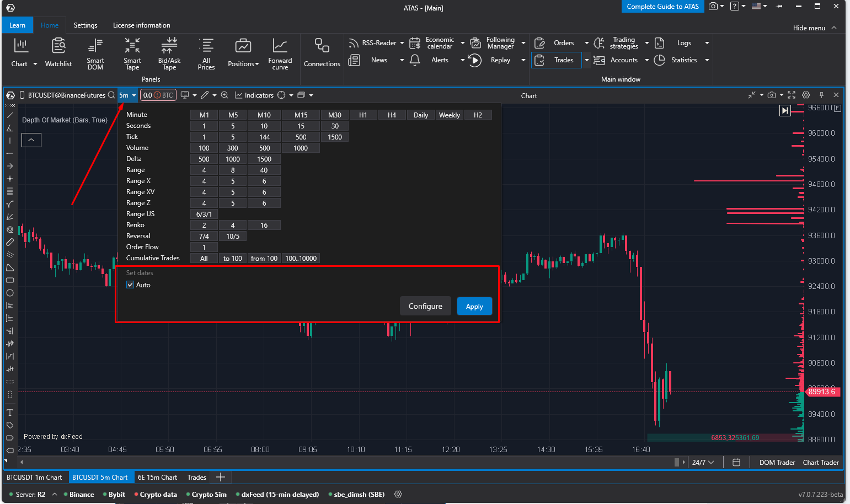The width and height of the screenshot is (850, 504).
Task: Select the rectangle drawing tool
Action: 10,280
